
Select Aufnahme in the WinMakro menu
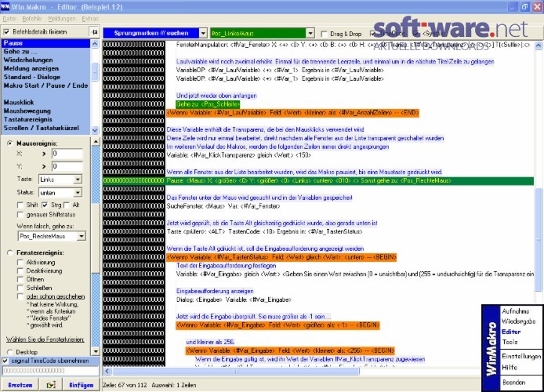515,311
